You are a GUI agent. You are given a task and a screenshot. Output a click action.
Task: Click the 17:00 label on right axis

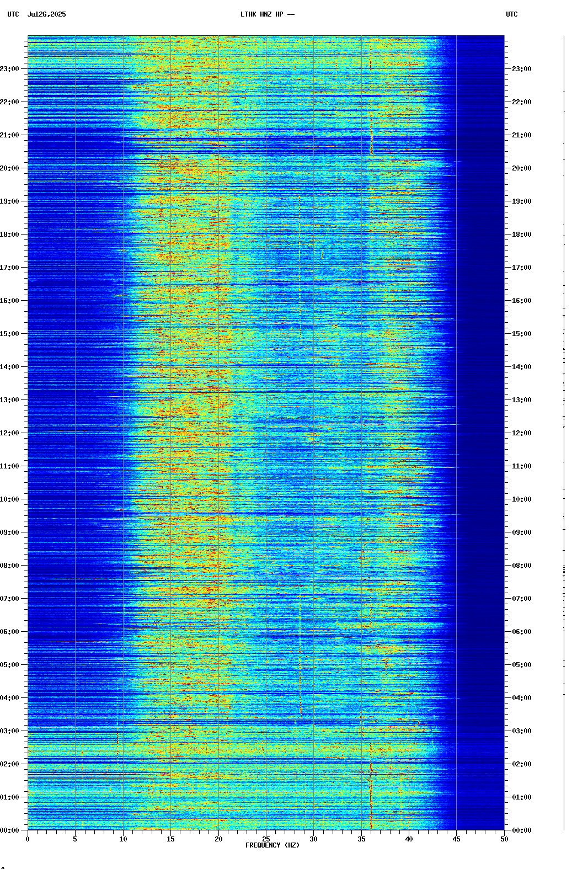pos(522,268)
